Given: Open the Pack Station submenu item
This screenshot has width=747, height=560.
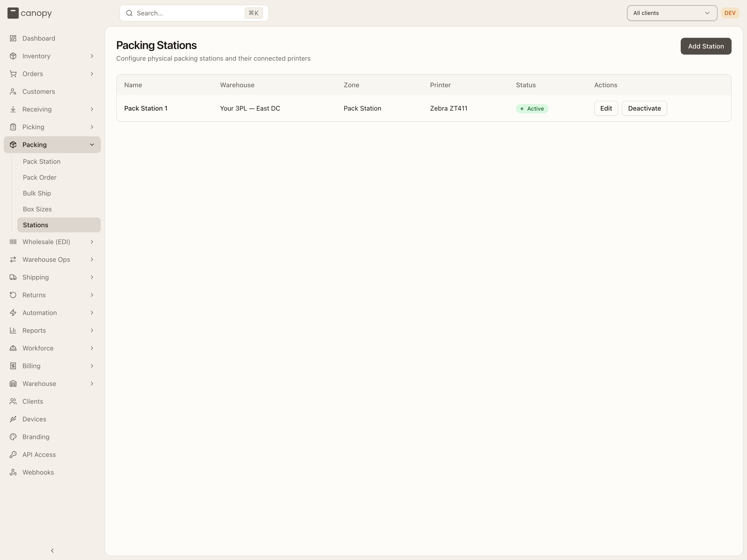Looking at the screenshot, I should click(x=59, y=161).
